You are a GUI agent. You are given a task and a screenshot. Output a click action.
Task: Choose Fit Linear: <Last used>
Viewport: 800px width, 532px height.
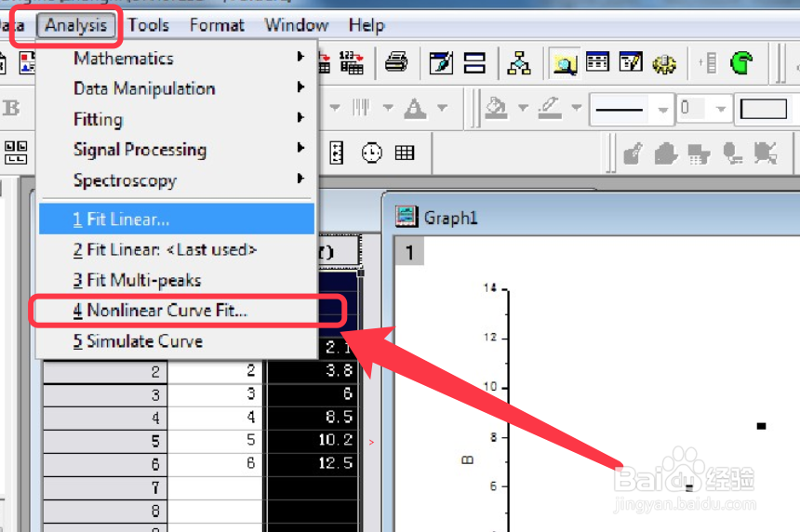[x=177, y=249]
